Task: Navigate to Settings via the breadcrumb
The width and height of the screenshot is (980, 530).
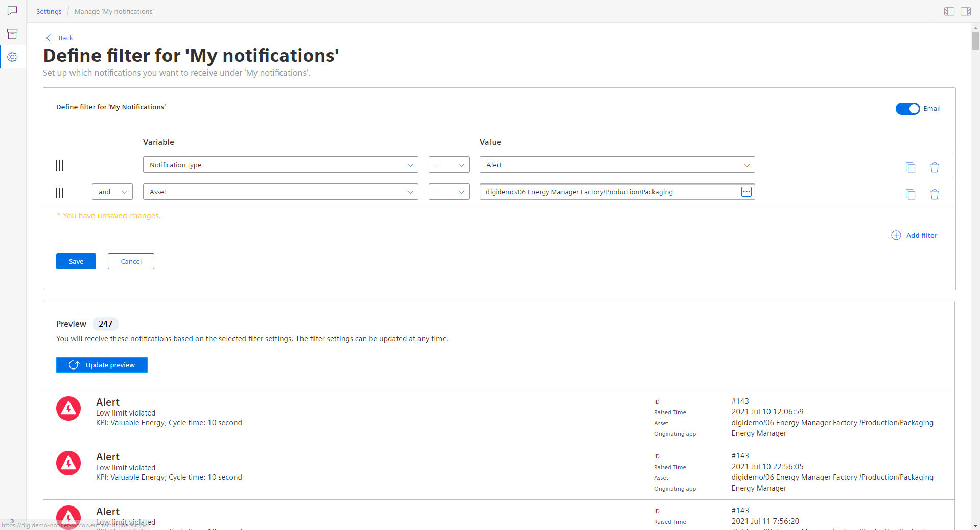Action: click(49, 11)
